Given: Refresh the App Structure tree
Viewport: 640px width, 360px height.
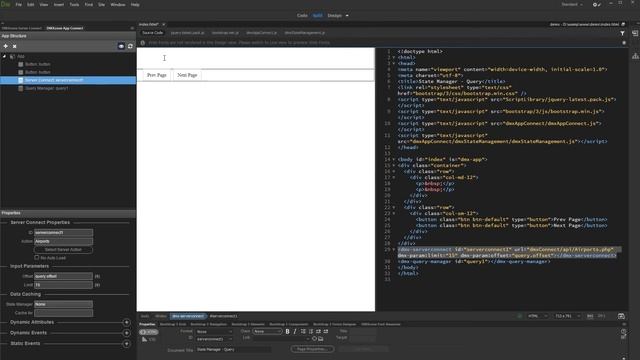Looking at the screenshot, I should point(130,46).
